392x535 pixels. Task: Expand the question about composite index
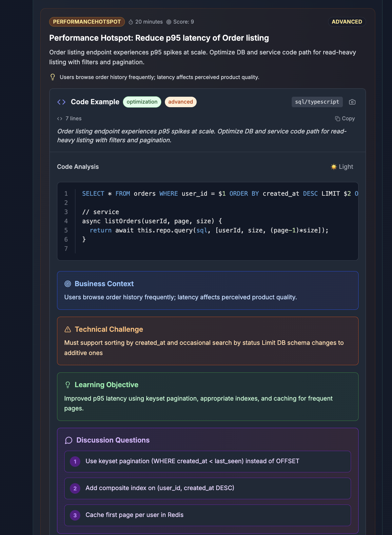click(207, 488)
